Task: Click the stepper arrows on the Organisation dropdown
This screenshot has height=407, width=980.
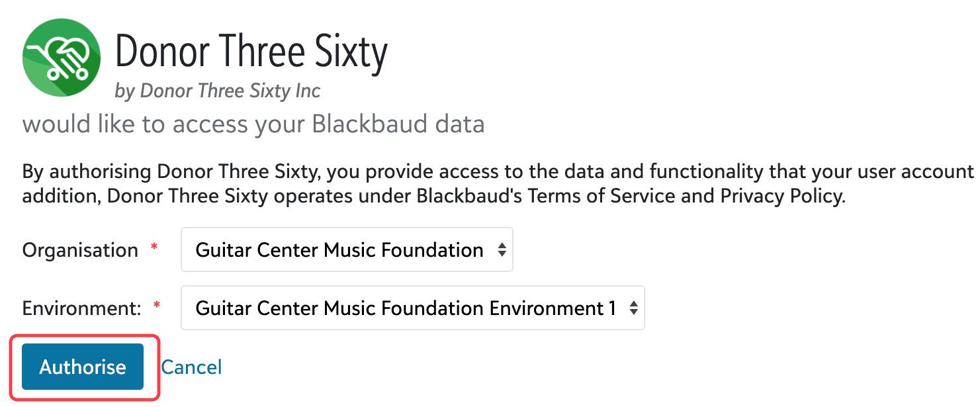Action: point(502,249)
